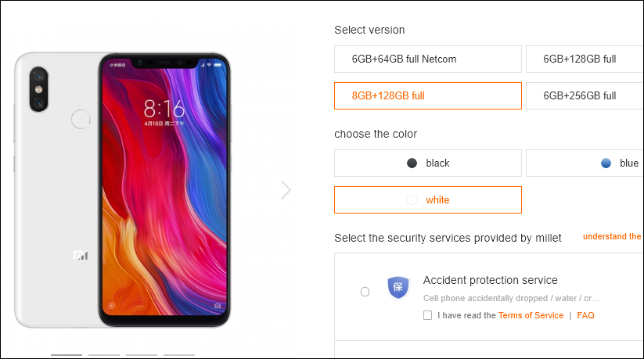Pick the blue color option

[x=584, y=163]
